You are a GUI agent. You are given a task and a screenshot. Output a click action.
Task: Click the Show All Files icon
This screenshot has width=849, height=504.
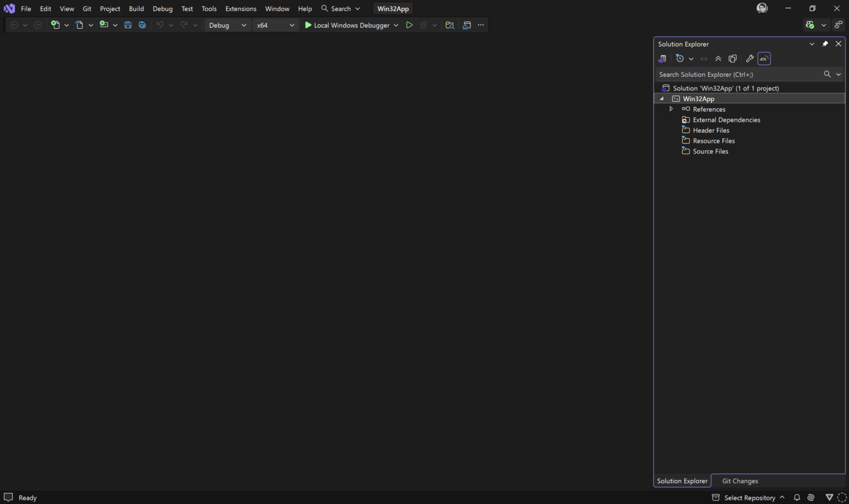(732, 59)
